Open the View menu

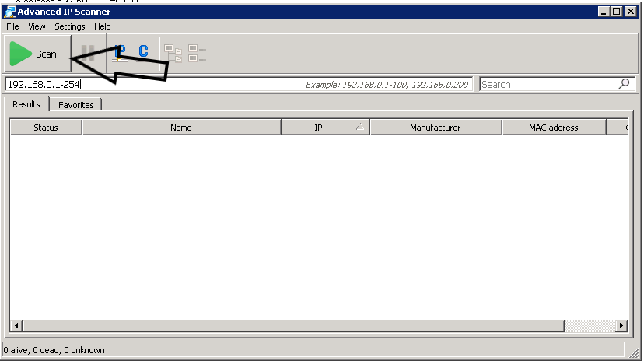tap(37, 26)
